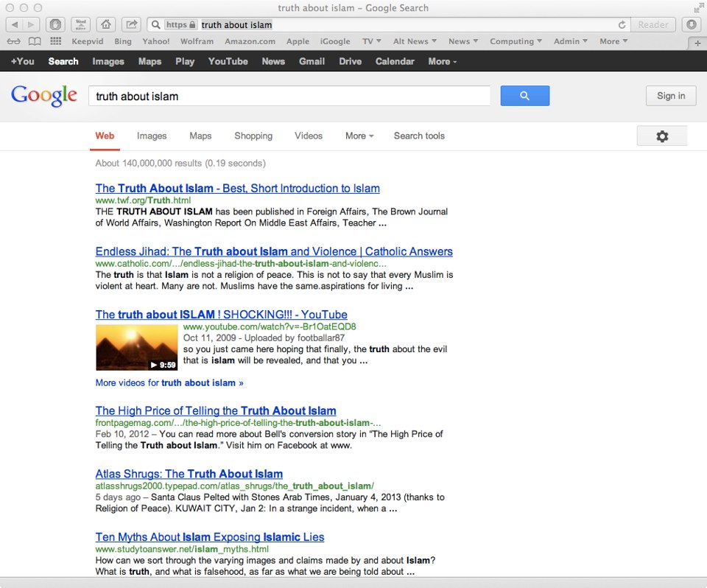Expand the TV bookmarks folder
The width and height of the screenshot is (707, 588).
[x=371, y=41]
